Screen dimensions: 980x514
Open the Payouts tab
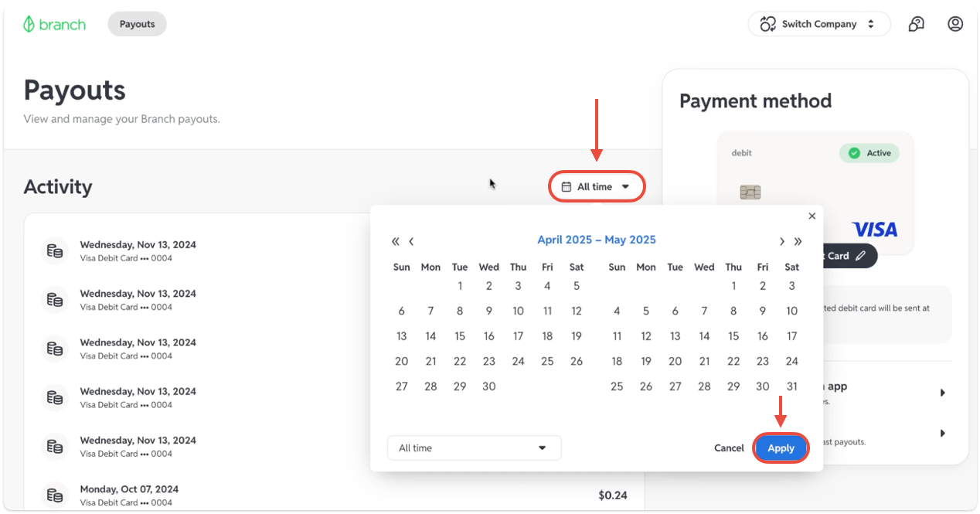pyautogui.click(x=137, y=24)
